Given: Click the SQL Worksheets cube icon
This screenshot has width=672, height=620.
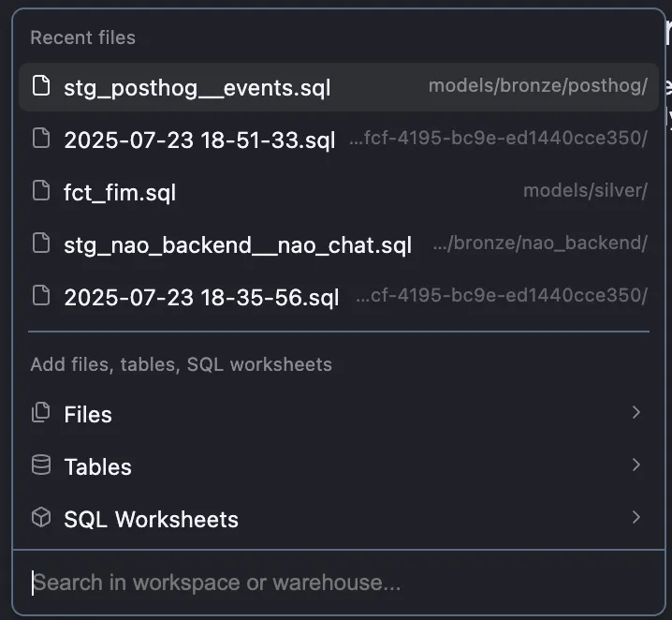Looking at the screenshot, I should (40, 518).
